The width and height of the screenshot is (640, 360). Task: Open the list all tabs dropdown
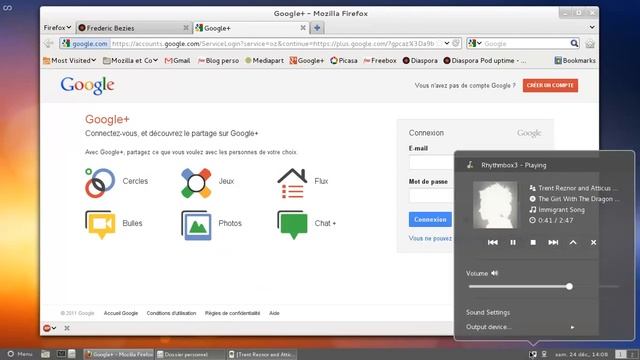592,27
